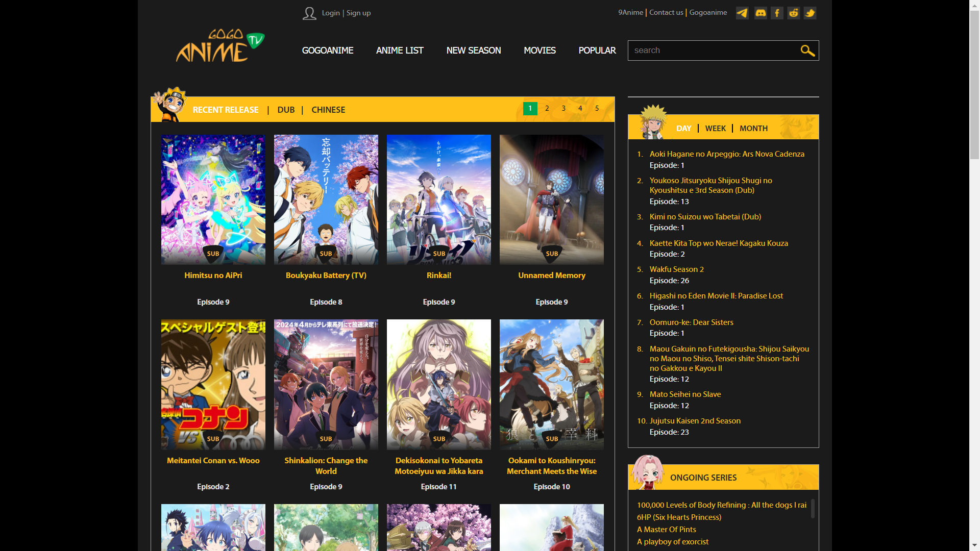
Task: Click the login user profile icon
Action: click(309, 13)
